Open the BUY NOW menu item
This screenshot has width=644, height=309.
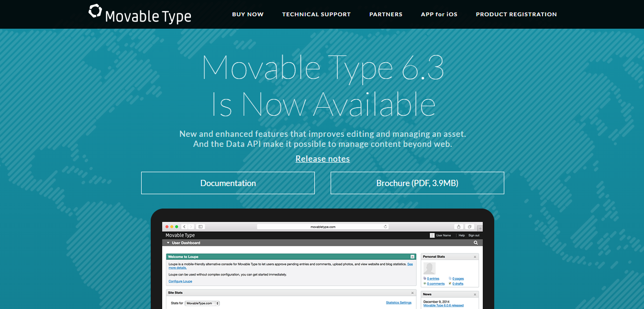coord(248,14)
